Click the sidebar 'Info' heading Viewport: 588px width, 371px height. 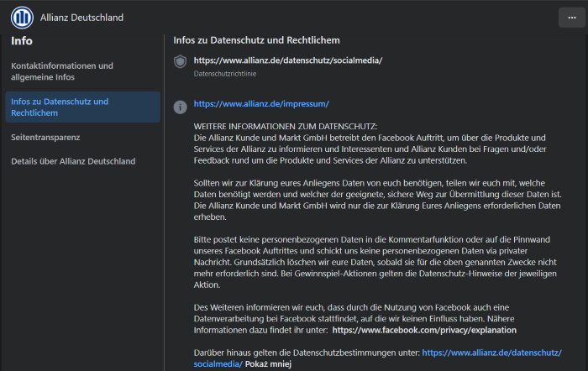click(22, 41)
